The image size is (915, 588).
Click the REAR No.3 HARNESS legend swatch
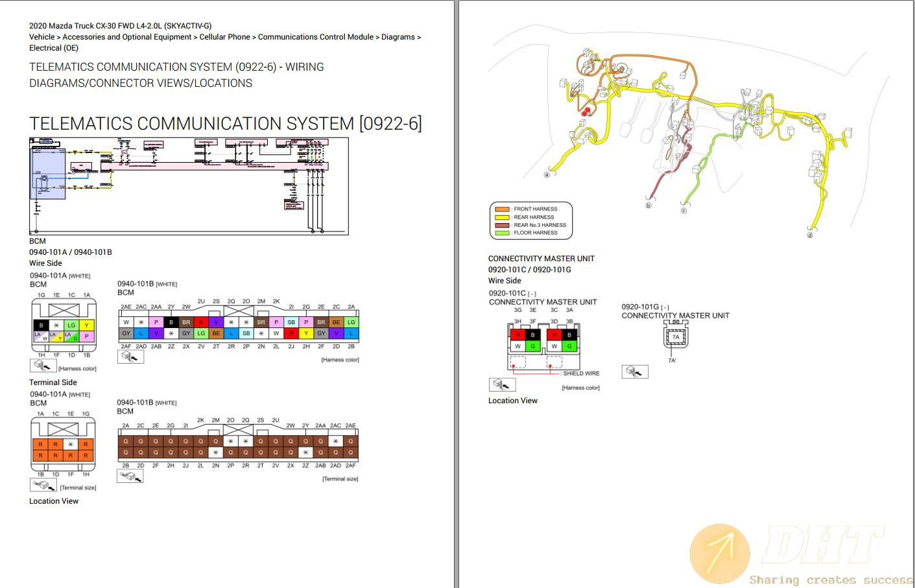[502, 225]
